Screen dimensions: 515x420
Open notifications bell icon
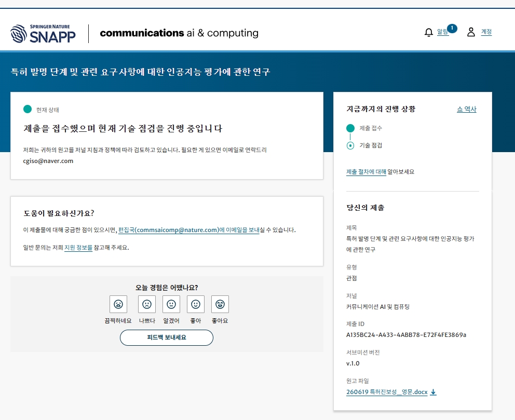click(x=429, y=32)
